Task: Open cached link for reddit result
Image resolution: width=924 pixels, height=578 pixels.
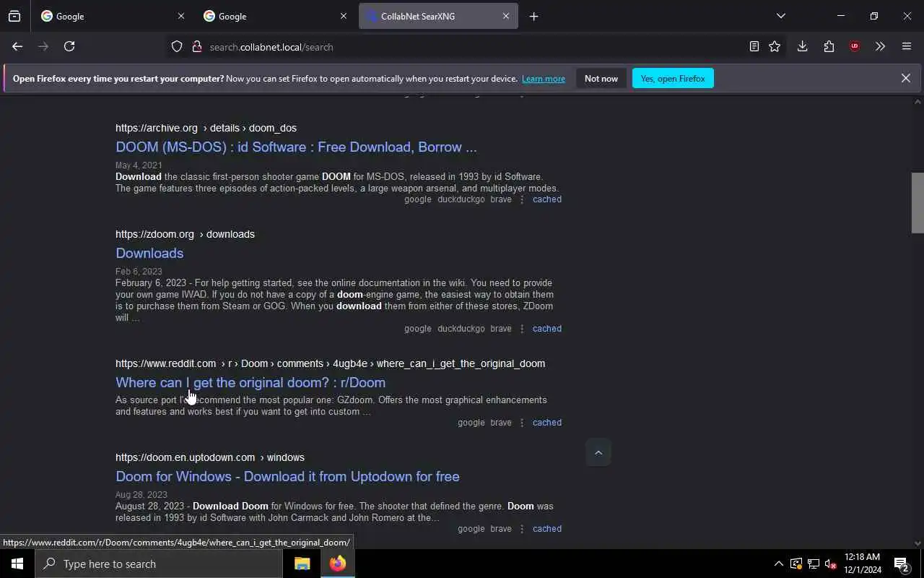Action: [547, 423]
